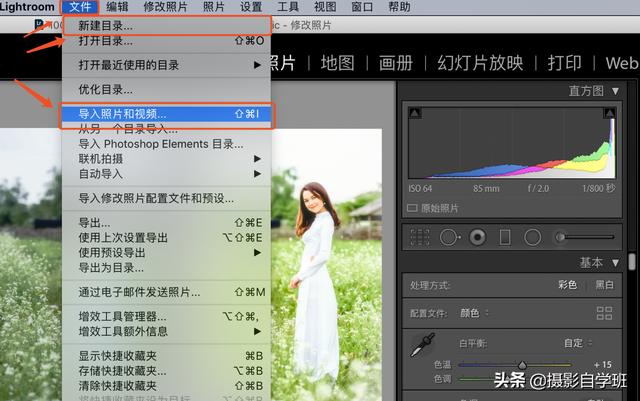Viewport: 640px width, 401px height.
Task: Choose 导入 Photoshop Elements 目录 item
Action: [166, 144]
